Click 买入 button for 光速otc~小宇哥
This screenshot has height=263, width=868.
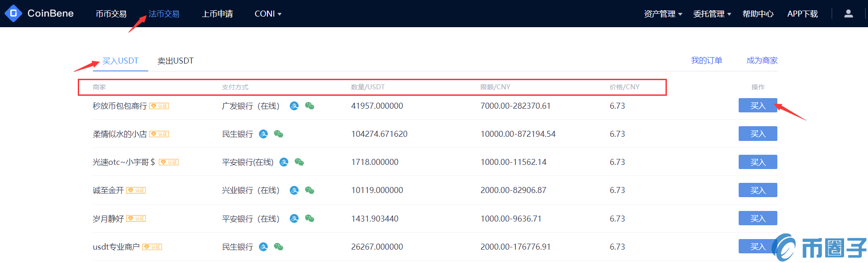pos(758,162)
